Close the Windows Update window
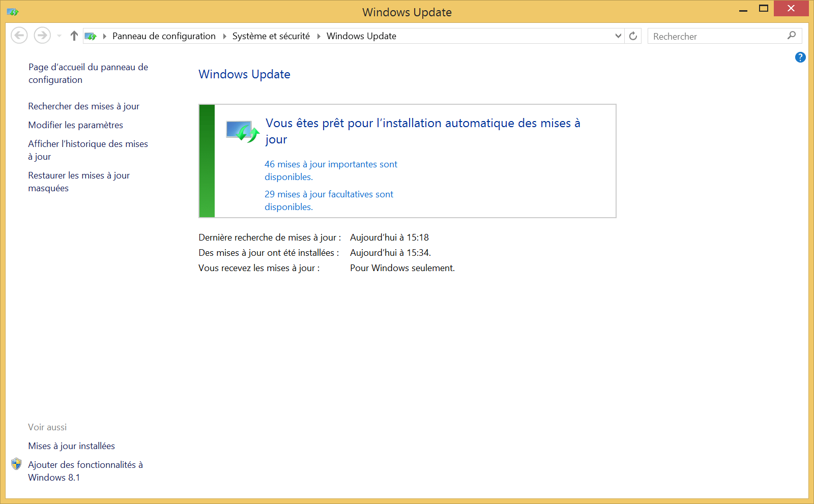The image size is (814, 504). [791, 8]
